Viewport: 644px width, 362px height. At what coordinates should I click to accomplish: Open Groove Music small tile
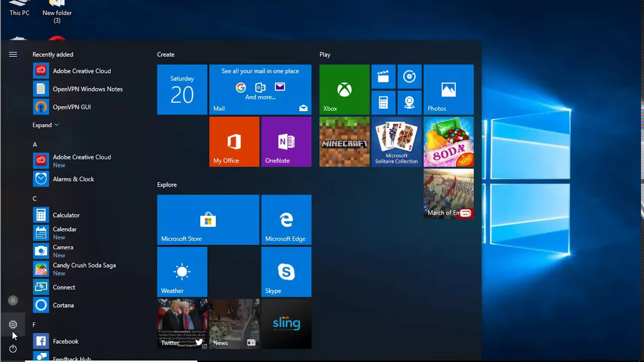coord(410,76)
